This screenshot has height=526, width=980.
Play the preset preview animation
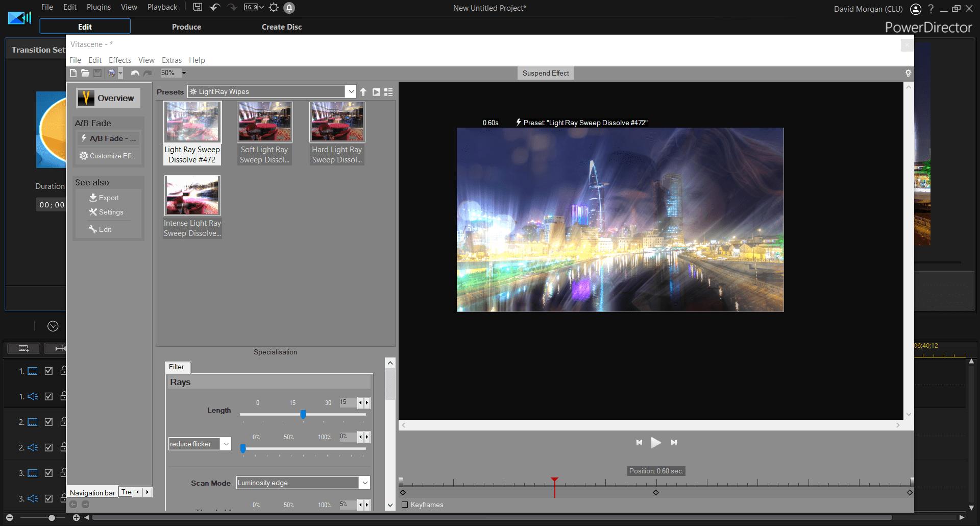pyautogui.click(x=376, y=92)
